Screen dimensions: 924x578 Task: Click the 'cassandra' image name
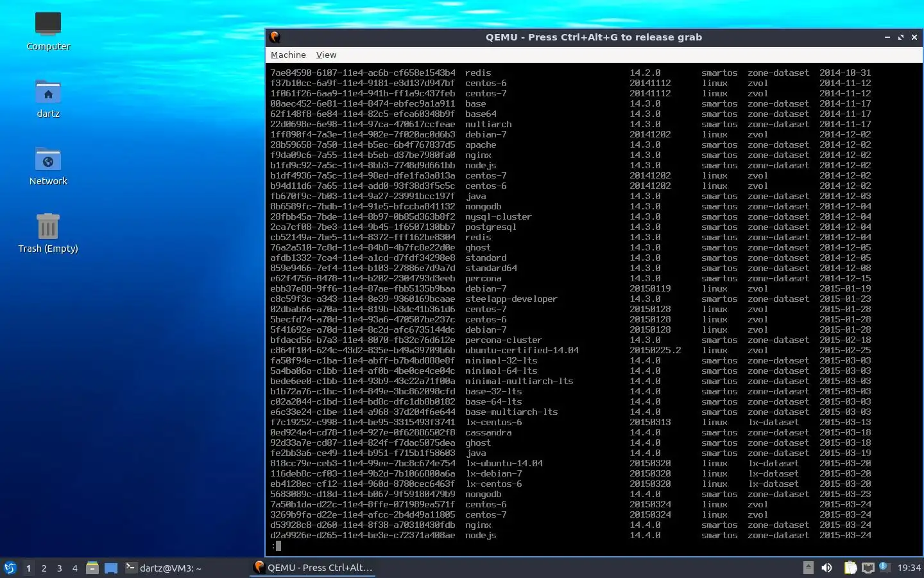488,432
